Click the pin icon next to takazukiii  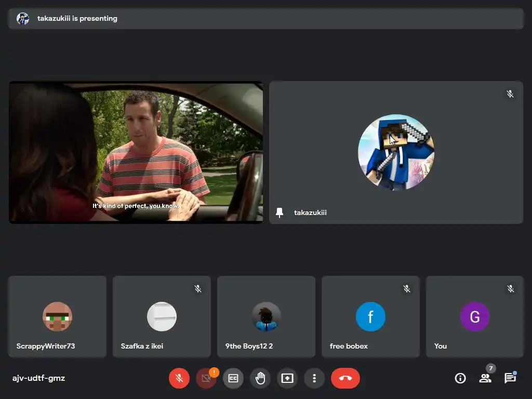pyautogui.click(x=280, y=212)
